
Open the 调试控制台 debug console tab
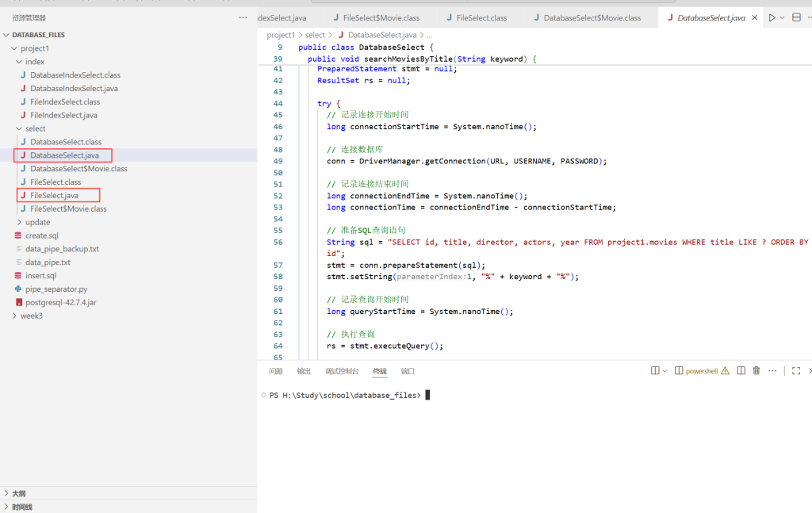coord(342,371)
